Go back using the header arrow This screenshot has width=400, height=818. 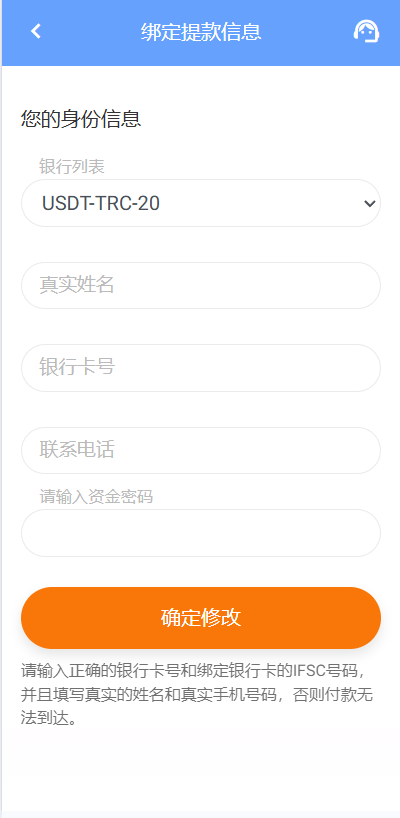(x=35, y=31)
